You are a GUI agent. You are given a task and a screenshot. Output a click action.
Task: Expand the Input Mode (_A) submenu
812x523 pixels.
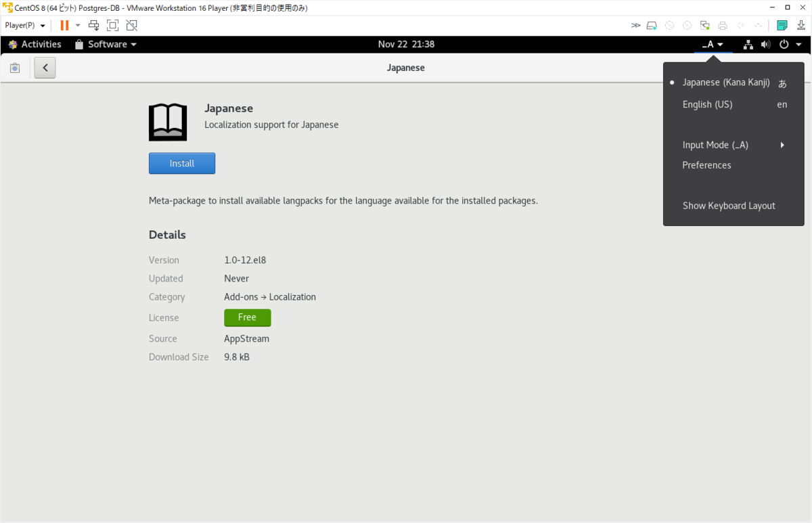click(x=734, y=145)
